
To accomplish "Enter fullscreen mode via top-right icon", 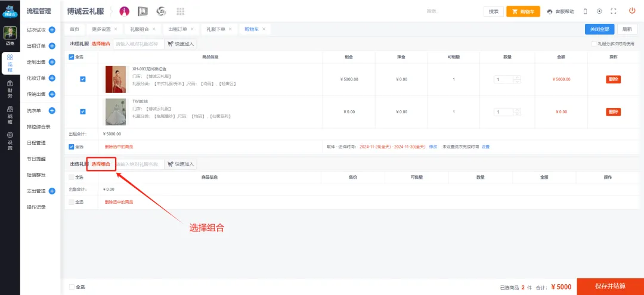I will pos(614,11).
